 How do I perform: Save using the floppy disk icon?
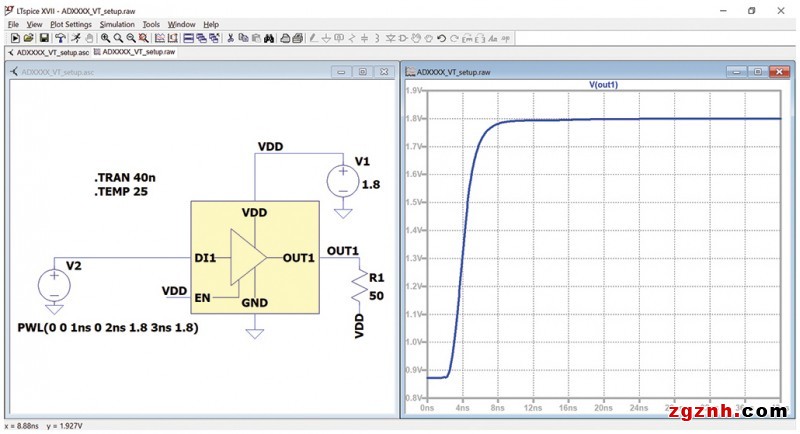(x=44, y=38)
